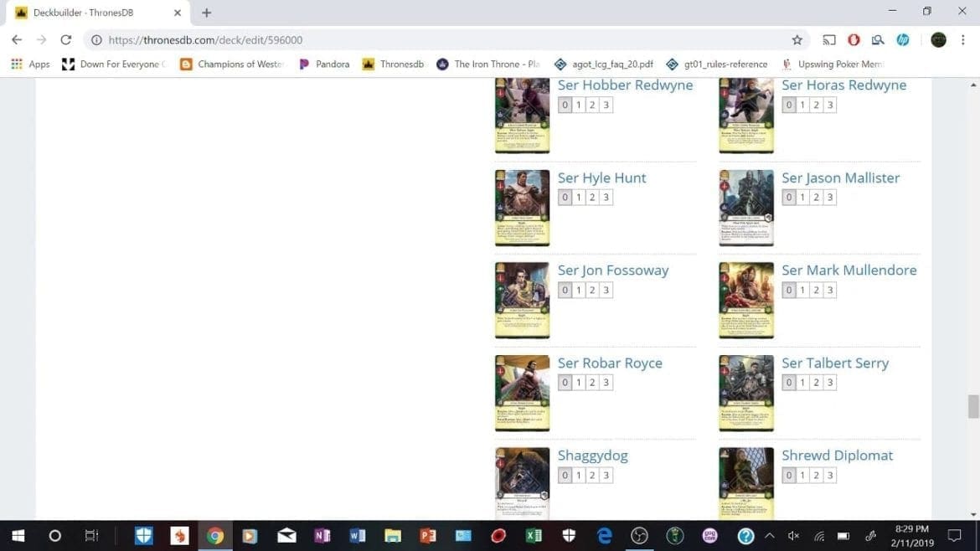
Task: Click the browser forward arrow
Action: (x=41, y=40)
